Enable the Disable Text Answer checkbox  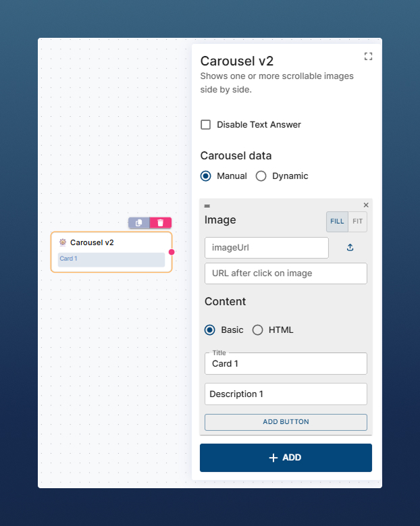[206, 125]
